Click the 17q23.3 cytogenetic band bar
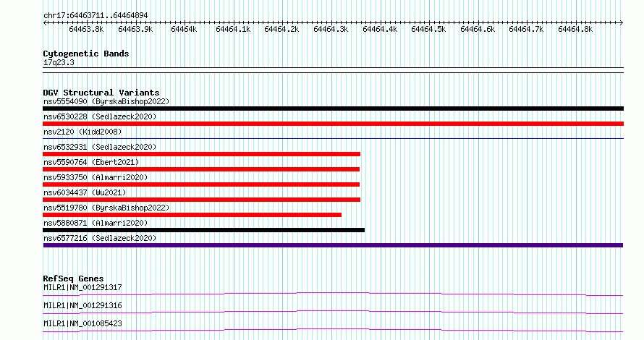This screenshot has width=644, height=340. [x=333, y=70]
